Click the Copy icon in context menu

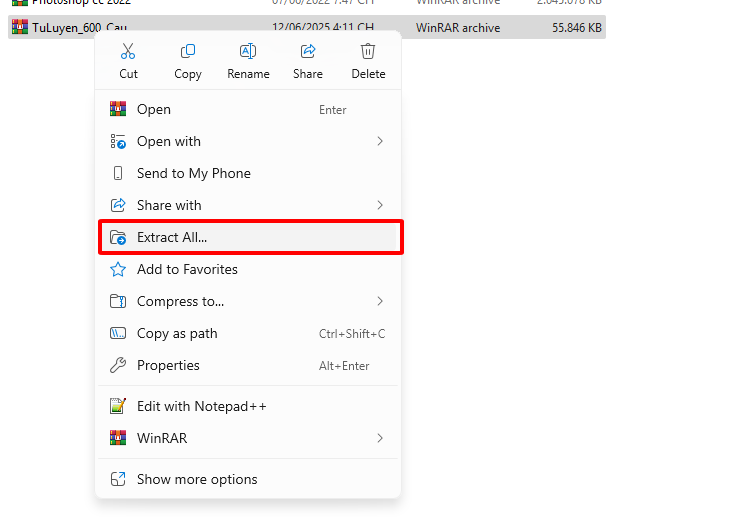point(188,51)
